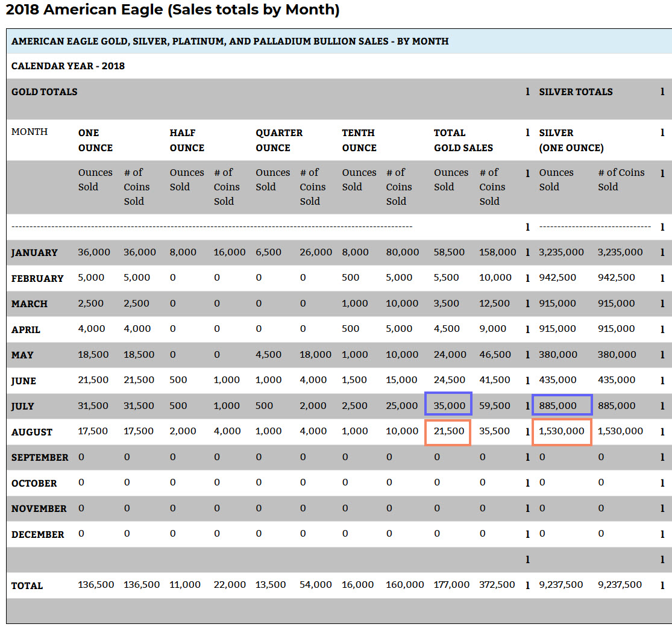Viewport: 672px width, 627px height.
Task: Click the "SILVER (ONE OUNCE)" column group header
Action: tap(571, 140)
